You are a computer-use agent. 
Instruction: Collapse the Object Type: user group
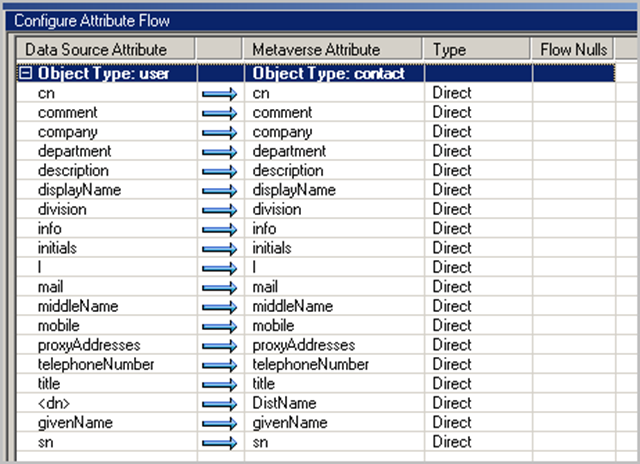tap(27, 74)
